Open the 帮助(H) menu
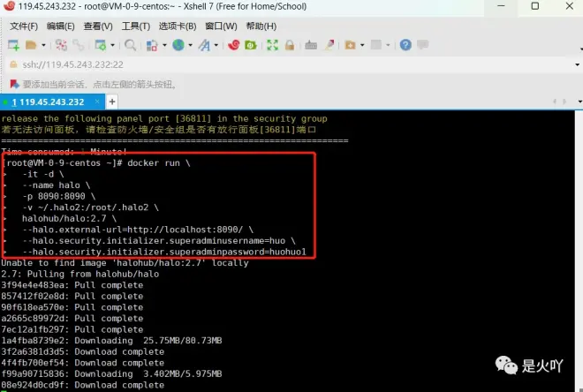This screenshot has width=583, height=392. click(x=261, y=26)
